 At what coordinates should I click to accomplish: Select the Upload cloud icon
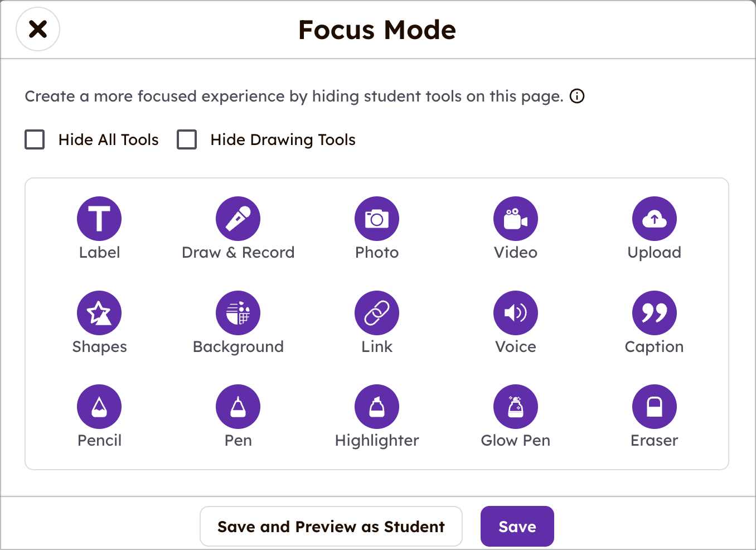(x=655, y=219)
